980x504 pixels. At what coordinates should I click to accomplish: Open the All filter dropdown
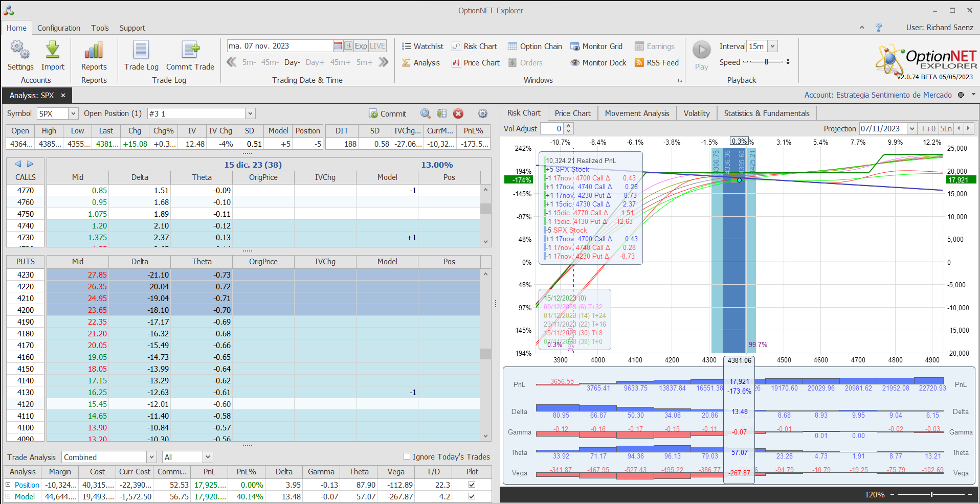point(208,457)
